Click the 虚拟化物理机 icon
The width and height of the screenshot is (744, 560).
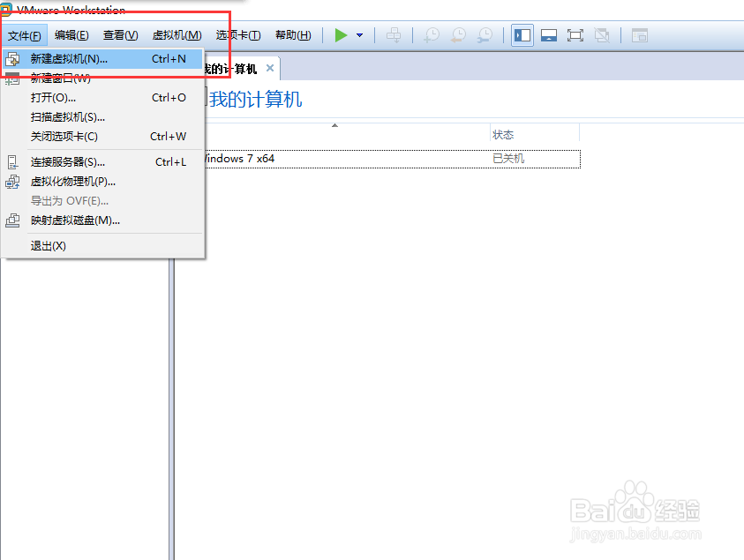point(11,181)
